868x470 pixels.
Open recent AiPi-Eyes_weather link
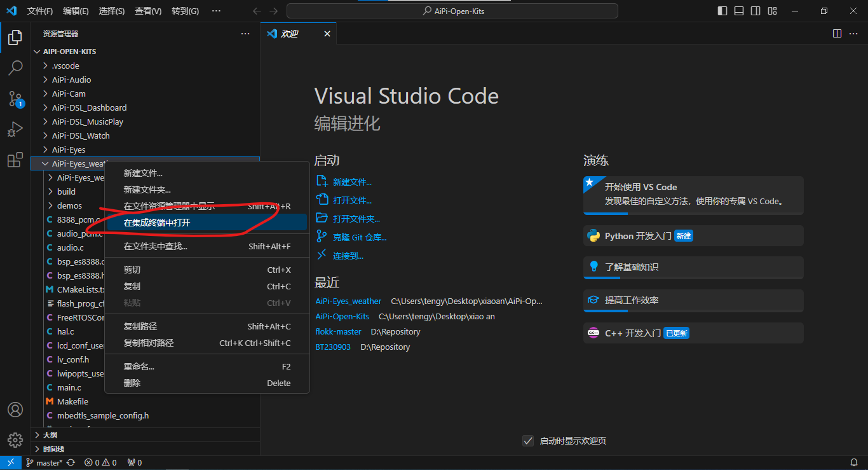click(x=348, y=301)
